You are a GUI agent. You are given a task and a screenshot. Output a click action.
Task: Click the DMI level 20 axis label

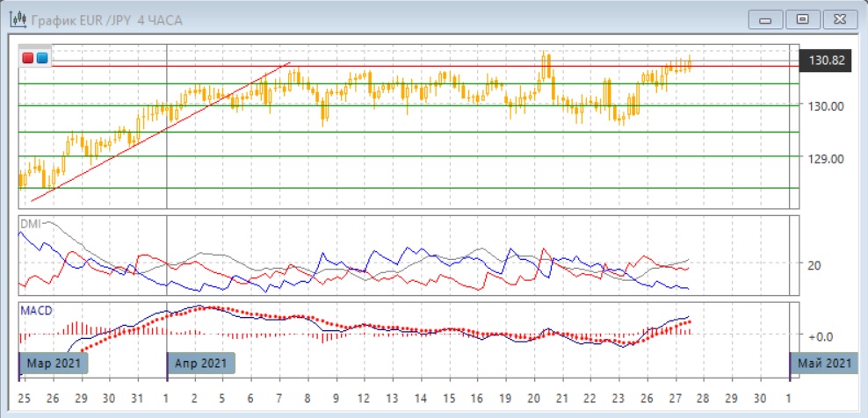814,265
